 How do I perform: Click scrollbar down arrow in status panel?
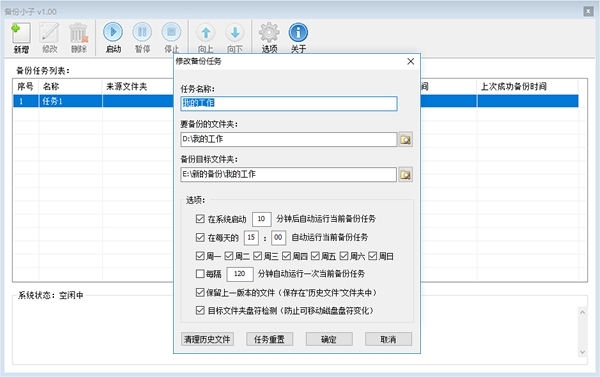(582, 352)
